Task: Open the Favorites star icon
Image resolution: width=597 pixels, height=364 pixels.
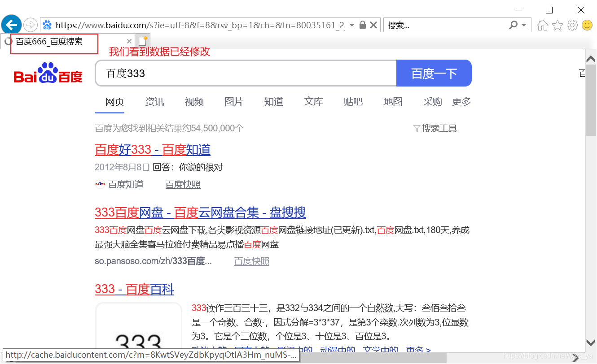Action: tap(557, 25)
